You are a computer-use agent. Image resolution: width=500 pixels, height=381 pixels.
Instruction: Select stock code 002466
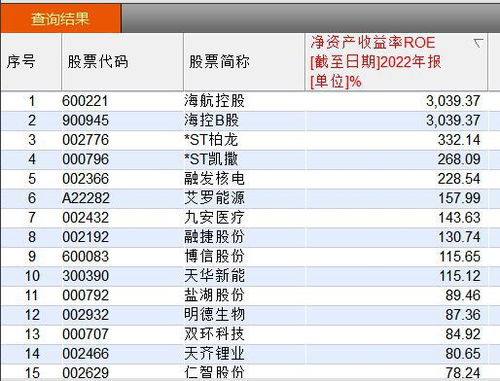[x=85, y=354]
